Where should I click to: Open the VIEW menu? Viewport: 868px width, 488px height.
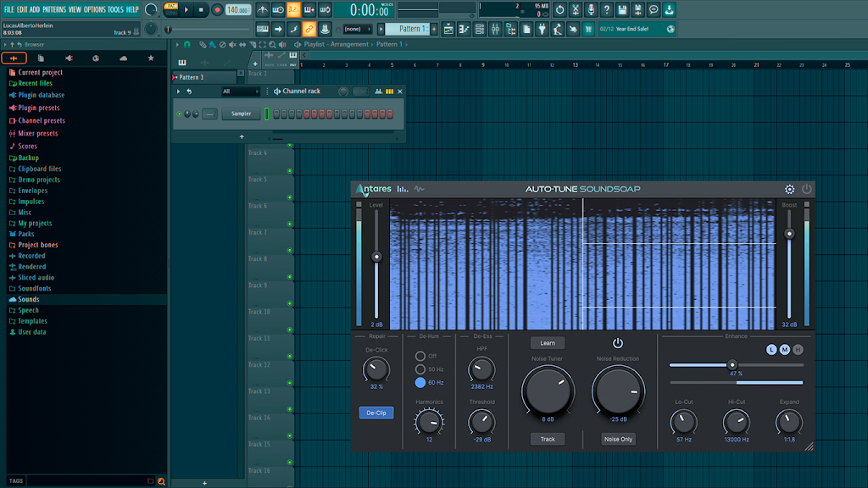(x=75, y=9)
